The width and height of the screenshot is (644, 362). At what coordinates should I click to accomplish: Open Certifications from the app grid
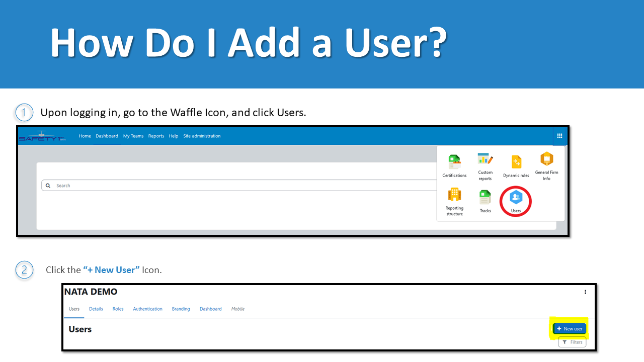[454, 161]
